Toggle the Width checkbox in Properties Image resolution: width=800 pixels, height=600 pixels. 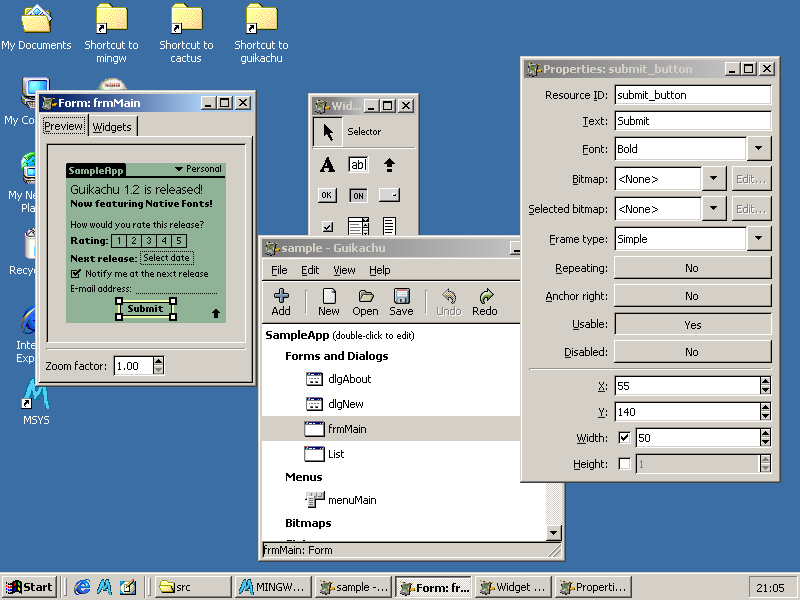pyautogui.click(x=625, y=438)
